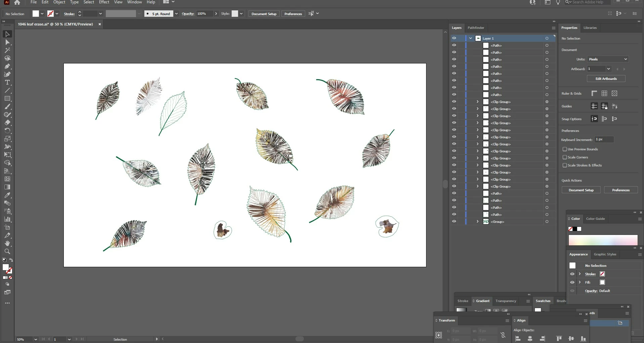Select the Rectangle tool
This screenshot has height=343, width=644.
pyautogui.click(x=7, y=99)
